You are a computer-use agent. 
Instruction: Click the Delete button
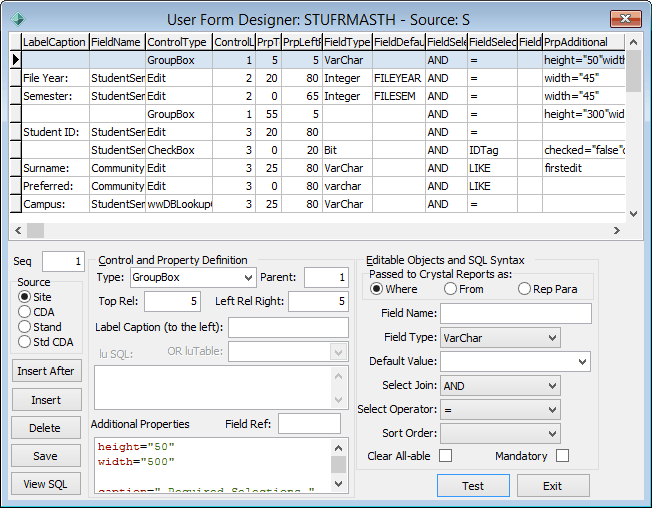(x=45, y=428)
